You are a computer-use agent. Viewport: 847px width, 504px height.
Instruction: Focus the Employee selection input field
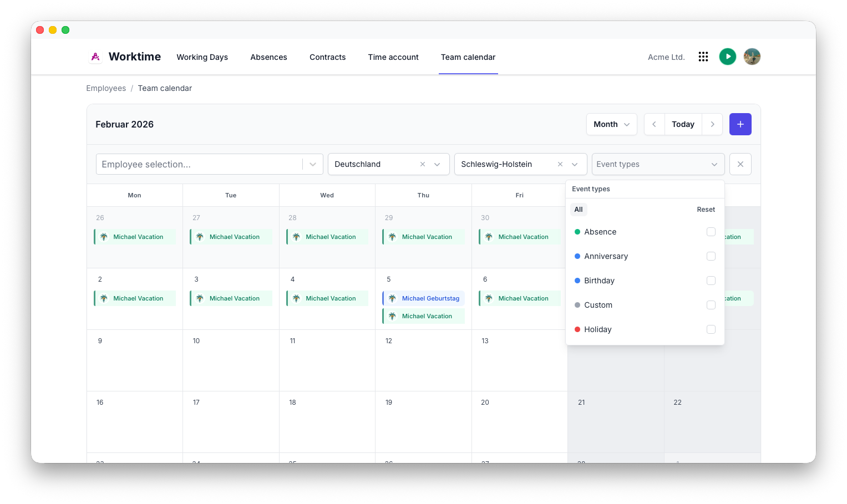[x=199, y=164]
